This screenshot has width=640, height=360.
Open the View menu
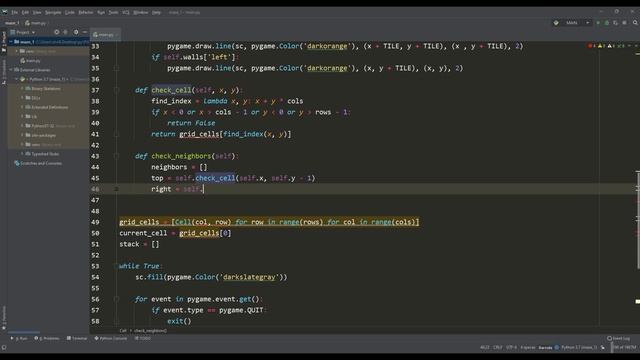(x=37, y=12)
